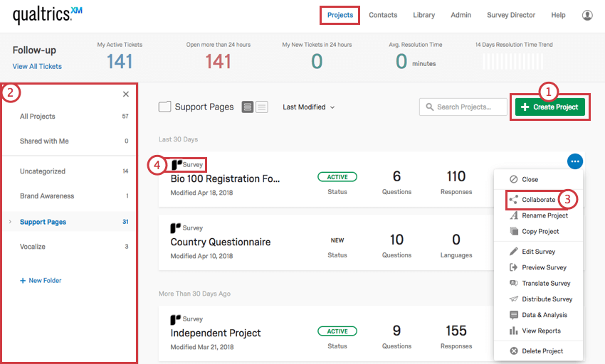Screen dimensions: 605x364
Task: Close the folder sidebar with X
Action: pos(126,94)
